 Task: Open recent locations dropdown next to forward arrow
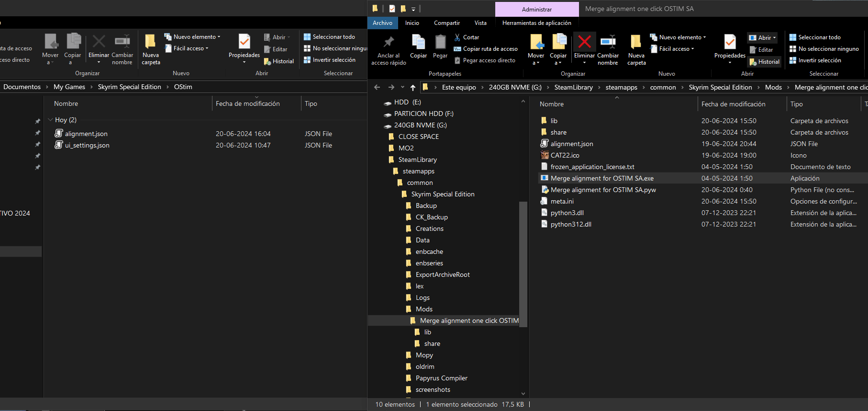pyautogui.click(x=402, y=87)
